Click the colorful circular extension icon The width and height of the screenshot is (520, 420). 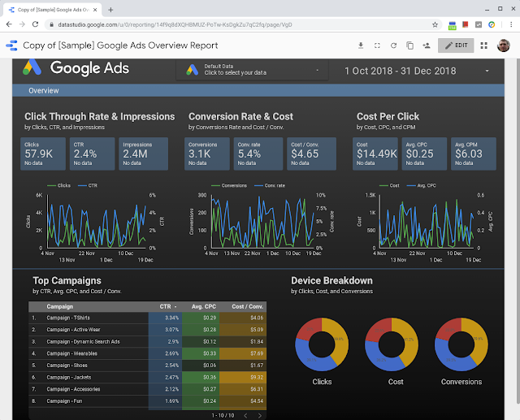492,24
